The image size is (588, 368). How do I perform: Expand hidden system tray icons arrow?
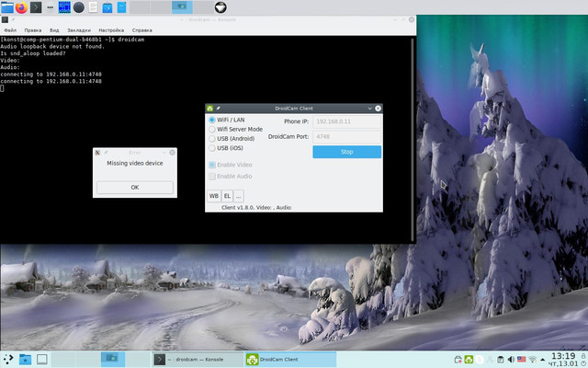[542, 360]
